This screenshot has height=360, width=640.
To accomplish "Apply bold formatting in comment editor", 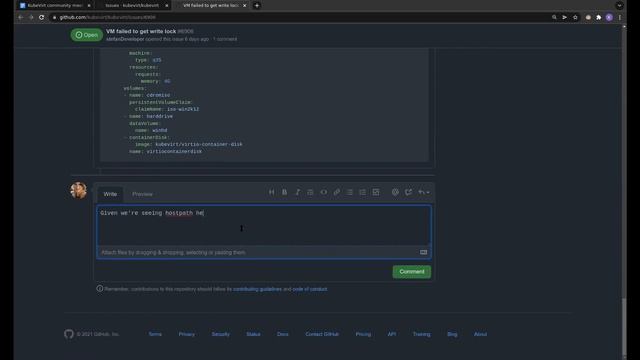I will (x=284, y=192).
